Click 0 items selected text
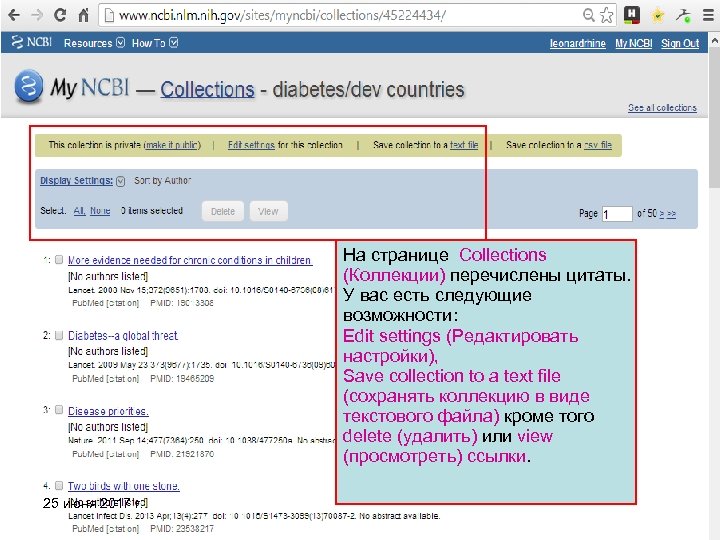This screenshot has height=540, width=720. (x=152, y=211)
